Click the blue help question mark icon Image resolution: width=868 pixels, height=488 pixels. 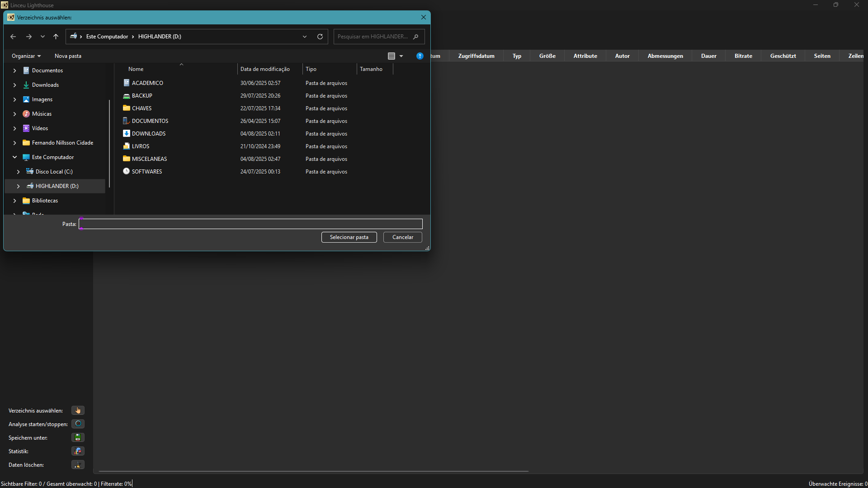[420, 56]
